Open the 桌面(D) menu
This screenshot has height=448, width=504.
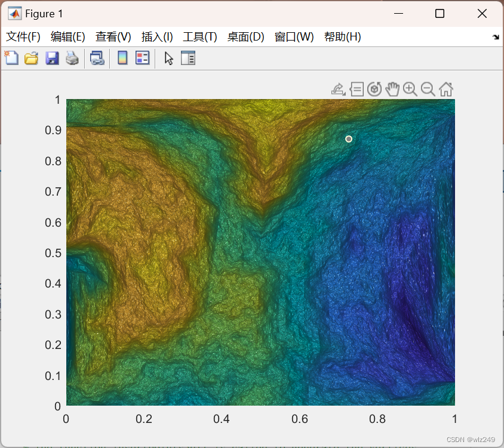[x=245, y=37]
